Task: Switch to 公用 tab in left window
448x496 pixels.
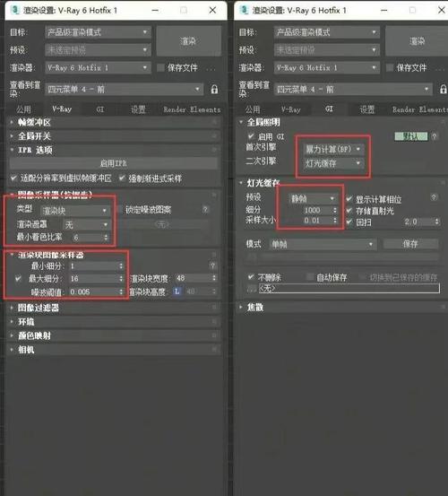Action: [x=23, y=109]
